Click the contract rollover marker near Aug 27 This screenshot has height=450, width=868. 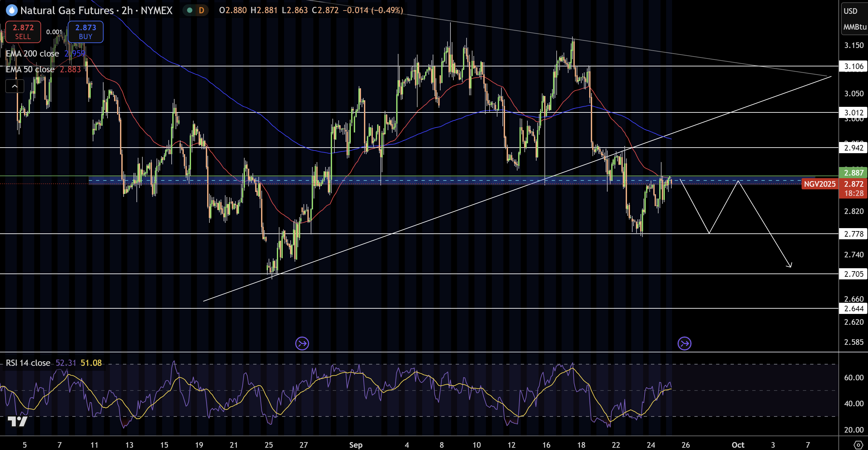302,343
